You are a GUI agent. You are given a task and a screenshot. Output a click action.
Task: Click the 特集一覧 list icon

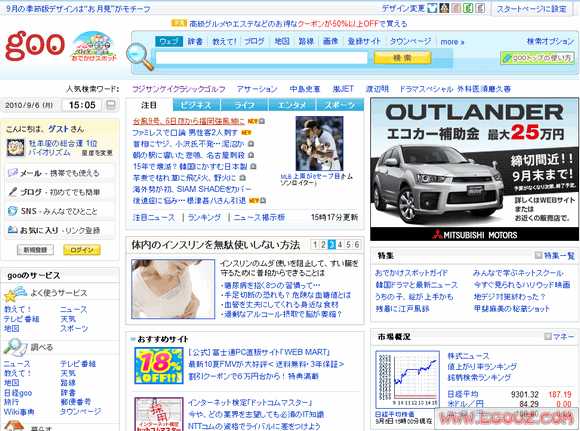coord(538,255)
